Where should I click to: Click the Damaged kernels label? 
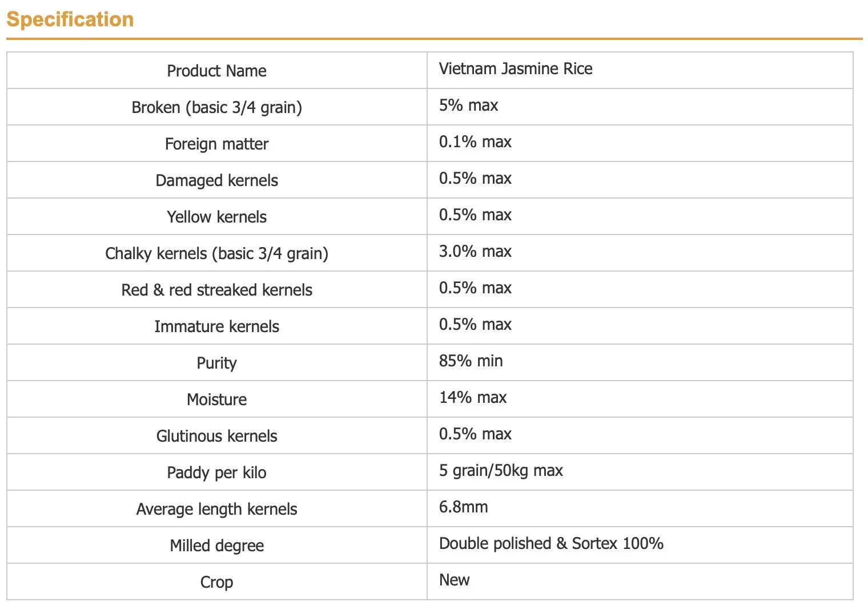(216, 180)
